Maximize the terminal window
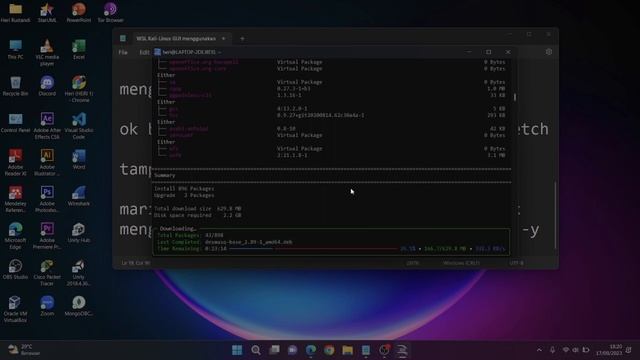 tap(489, 52)
